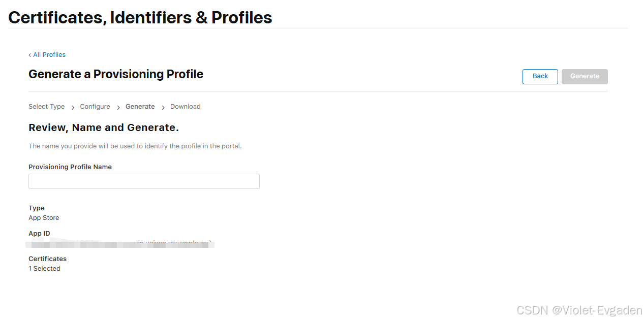Image resolution: width=644 pixels, height=321 pixels.
Task: Focus the Provisioning Profile Name text field
Action: pos(144,181)
